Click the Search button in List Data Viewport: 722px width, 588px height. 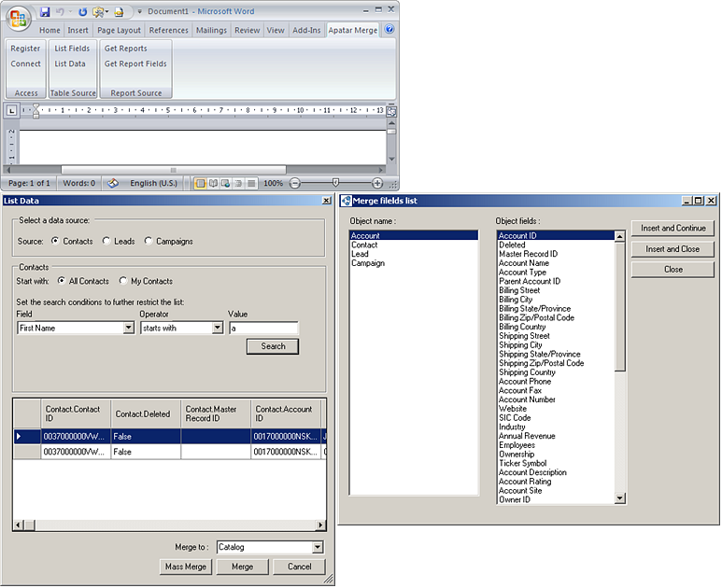pyautogui.click(x=273, y=346)
